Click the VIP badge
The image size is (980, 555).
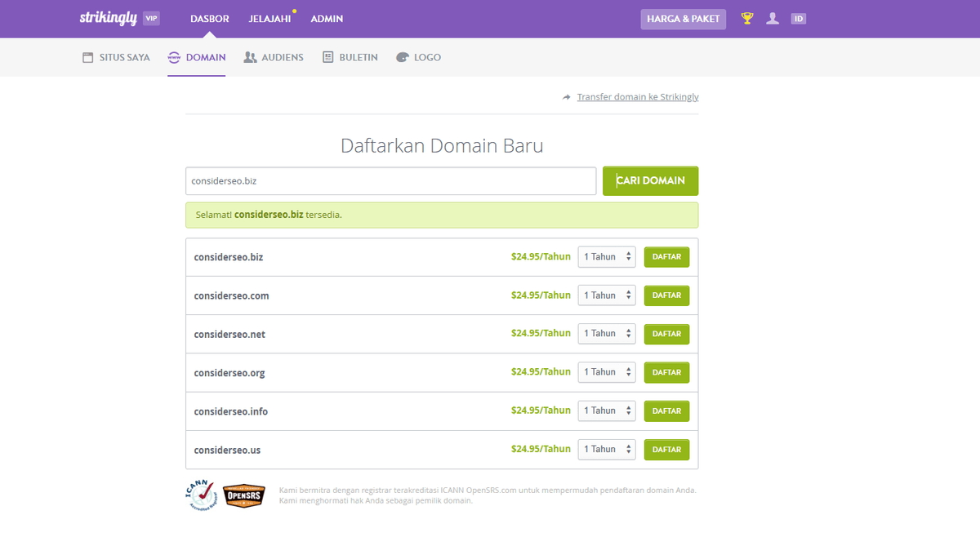(151, 18)
